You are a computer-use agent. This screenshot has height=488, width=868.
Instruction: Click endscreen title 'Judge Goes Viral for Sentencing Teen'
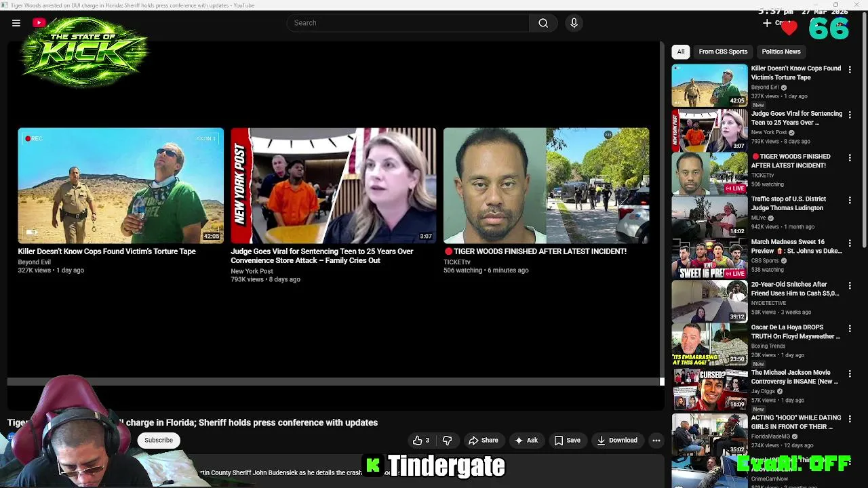[x=321, y=256]
